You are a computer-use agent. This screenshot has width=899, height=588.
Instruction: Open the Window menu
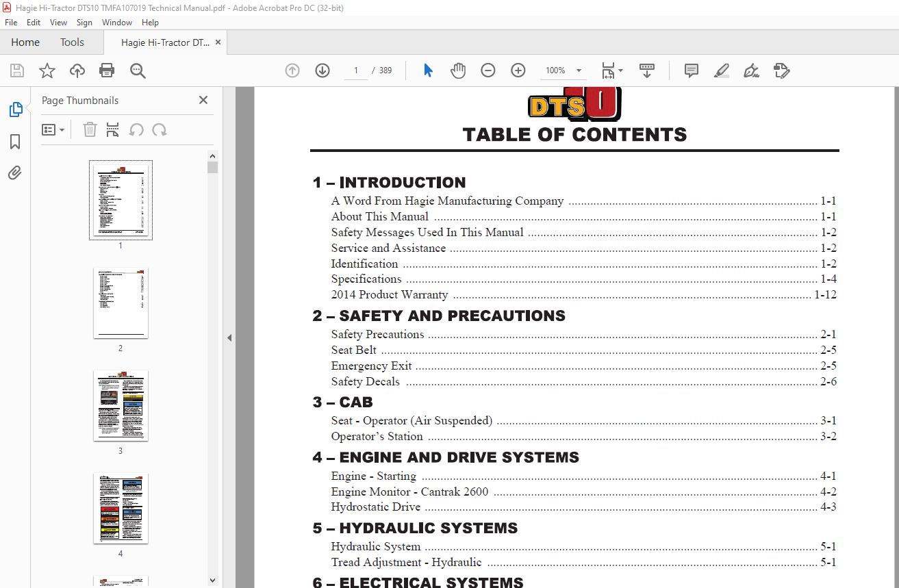point(117,23)
